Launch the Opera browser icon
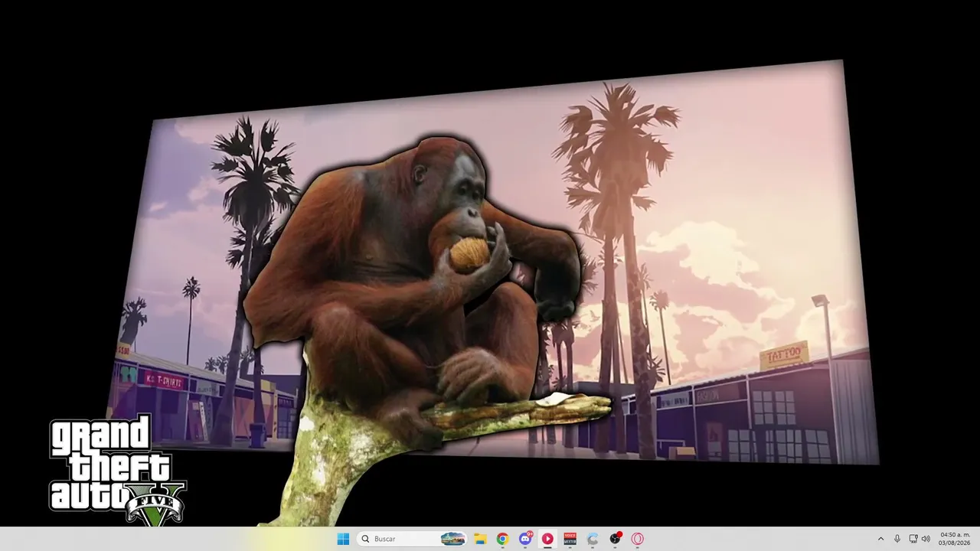Viewport: 980px width, 551px height. coord(638,539)
